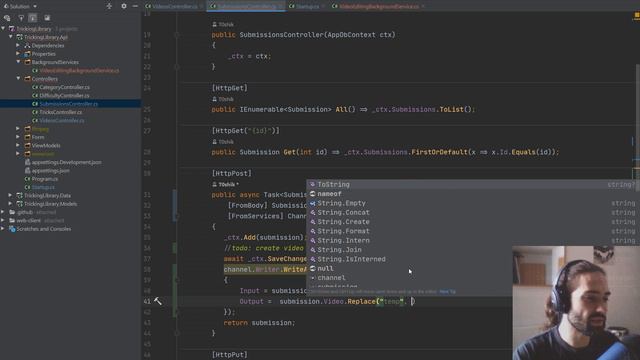Choose null from the completion list
This screenshot has height=360, width=640.
325,269
